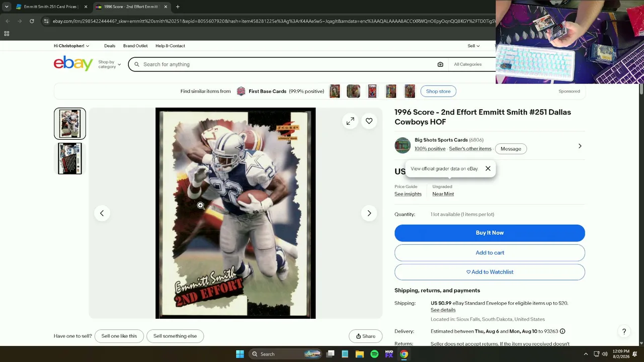644x362 pixels.
Task: Open Task View from the taskbar
Action: 331,354
